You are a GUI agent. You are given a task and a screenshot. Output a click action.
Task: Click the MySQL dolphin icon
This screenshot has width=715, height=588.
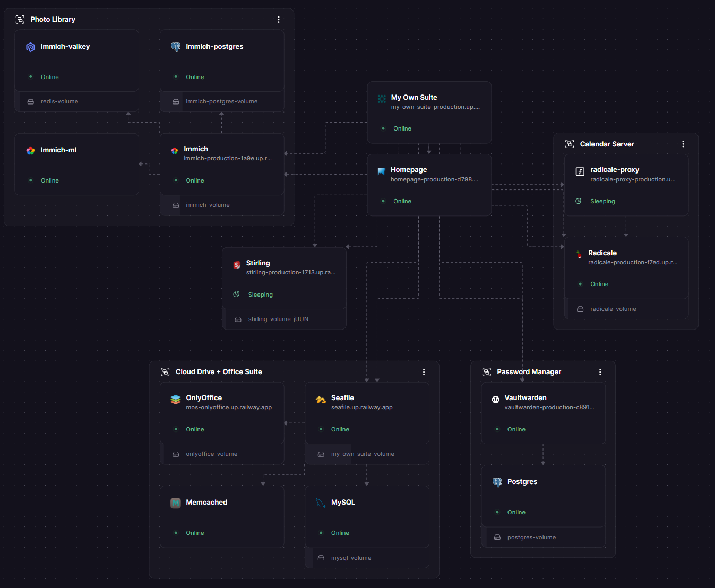click(x=321, y=503)
